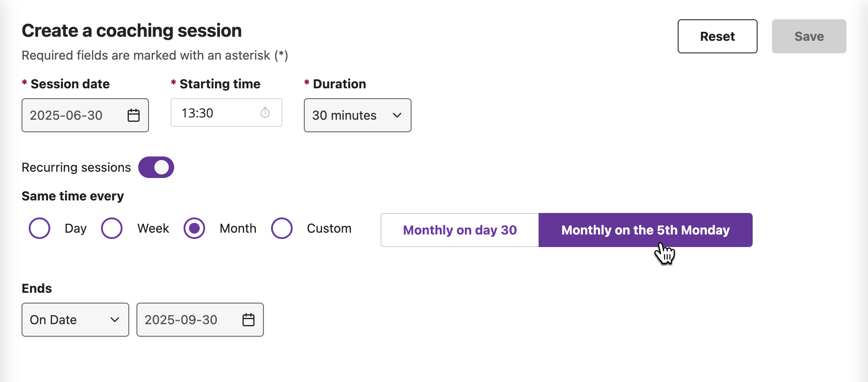868x382 pixels.
Task: Select the Month radio button
Action: click(x=194, y=228)
